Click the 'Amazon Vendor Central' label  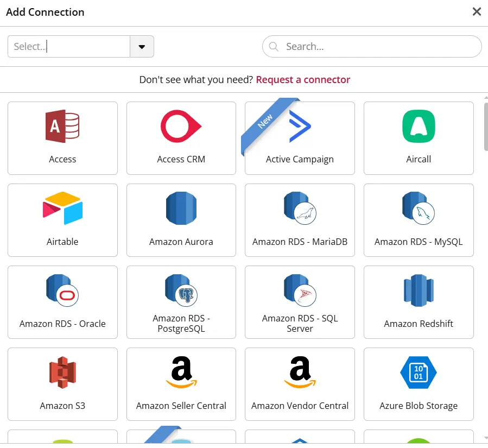coord(300,406)
